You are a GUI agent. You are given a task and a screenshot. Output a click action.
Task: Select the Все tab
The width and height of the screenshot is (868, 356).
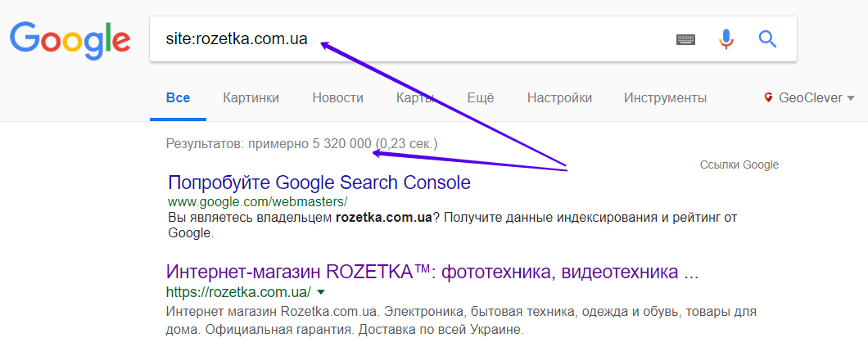point(178,98)
